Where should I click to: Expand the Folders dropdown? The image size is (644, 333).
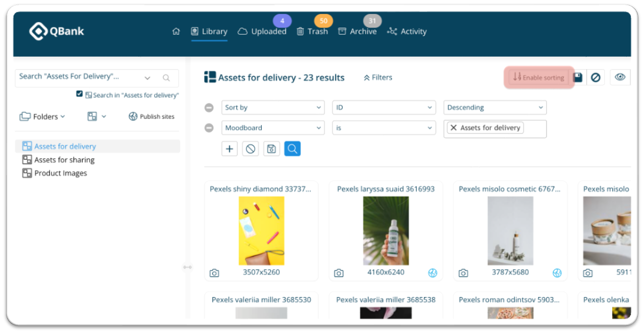click(42, 116)
